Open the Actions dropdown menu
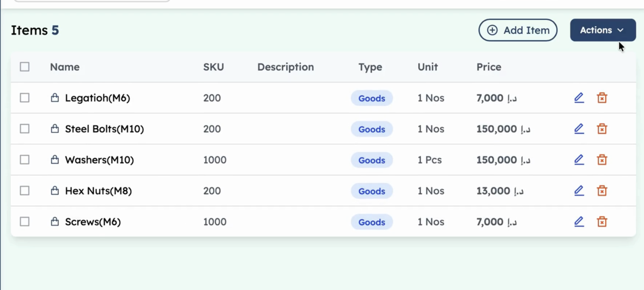The height and width of the screenshot is (290, 644). (603, 30)
